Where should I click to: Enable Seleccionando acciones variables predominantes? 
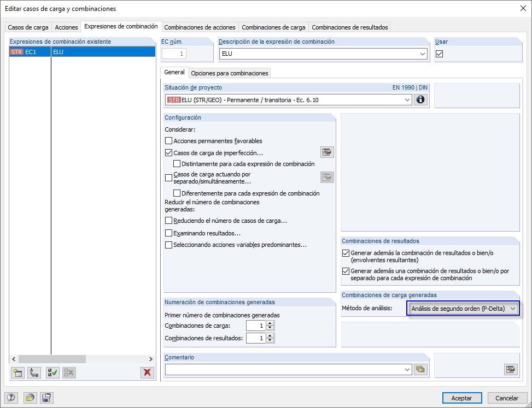[168, 245]
